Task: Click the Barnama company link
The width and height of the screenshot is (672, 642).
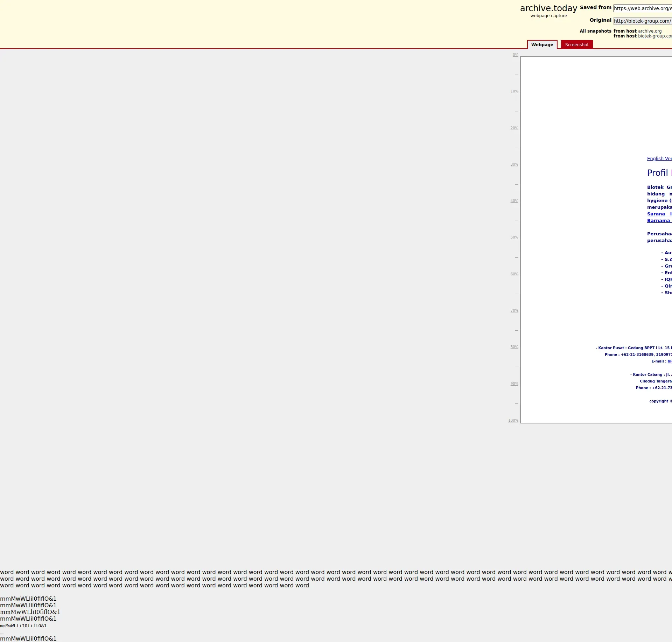Action: pyautogui.click(x=659, y=221)
